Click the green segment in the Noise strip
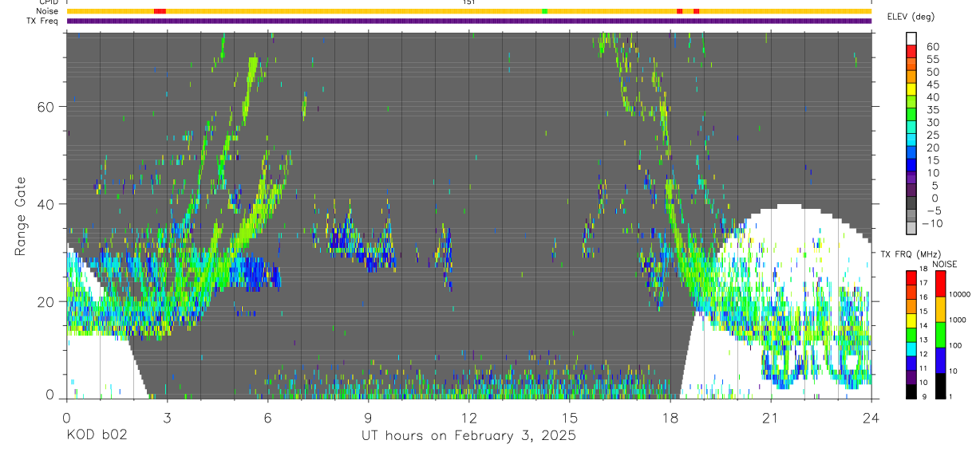This screenshot has width=980, height=452. point(544,11)
